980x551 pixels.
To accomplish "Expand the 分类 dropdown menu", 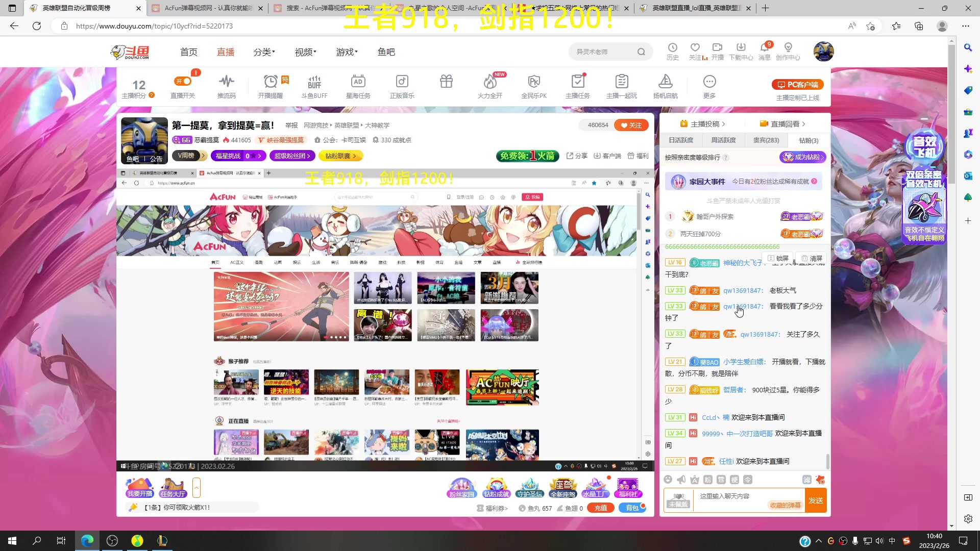I will point(264,52).
